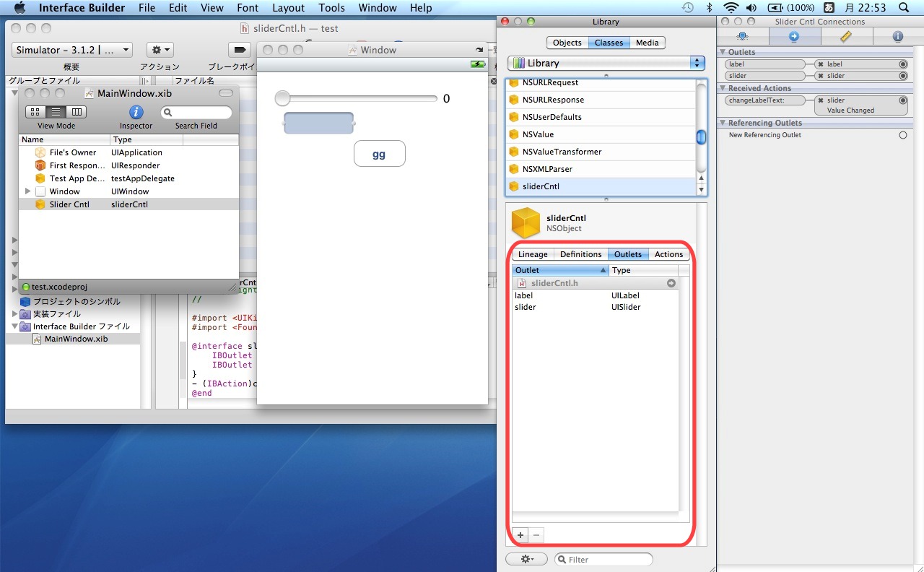Expand the Window row in MainWindow.xib

pyautogui.click(x=28, y=191)
